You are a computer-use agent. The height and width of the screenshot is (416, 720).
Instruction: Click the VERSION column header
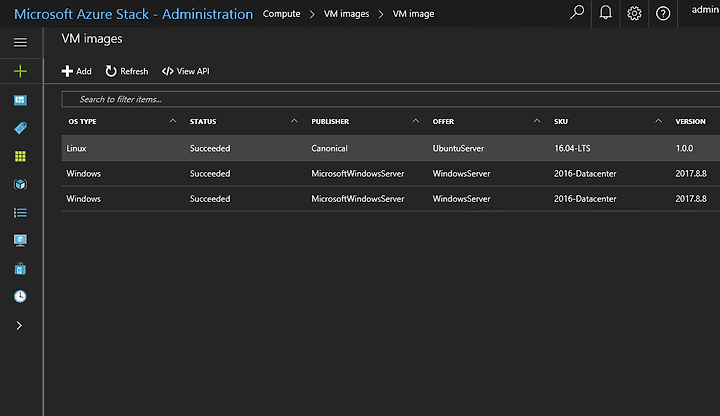(x=690, y=122)
